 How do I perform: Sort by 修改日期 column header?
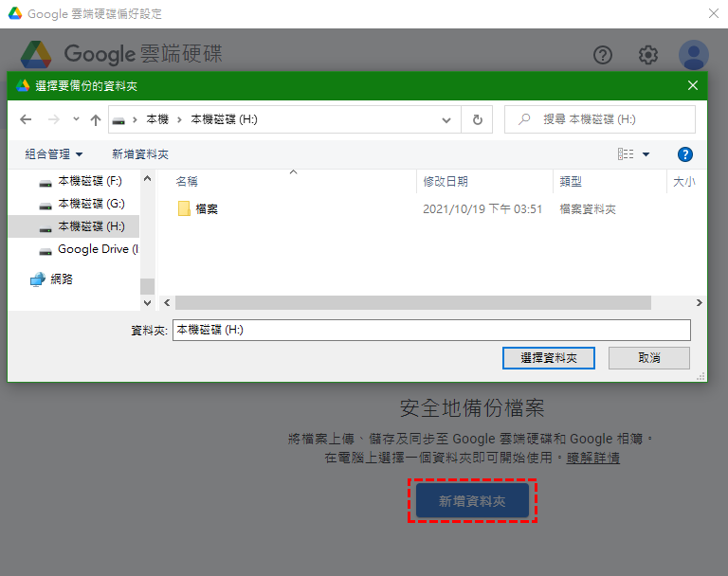click(x=446, y=182)
